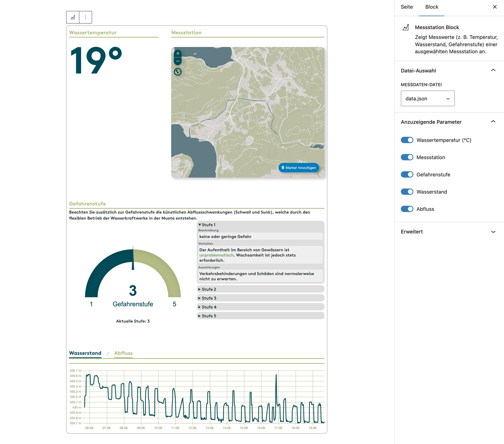The image size is (504, 444).
Task: Toggle the Wassertemperatur (°C) switch
Action: tap(407, 140)
